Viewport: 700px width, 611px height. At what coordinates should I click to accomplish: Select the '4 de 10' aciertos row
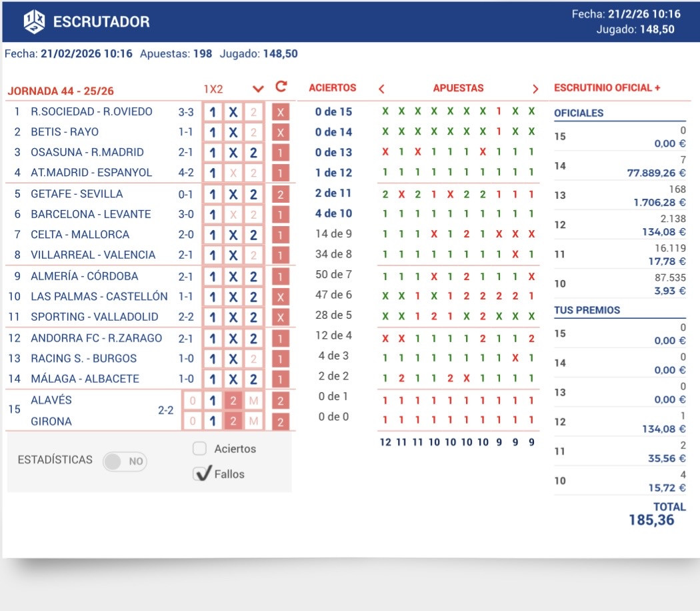(333, 213)
